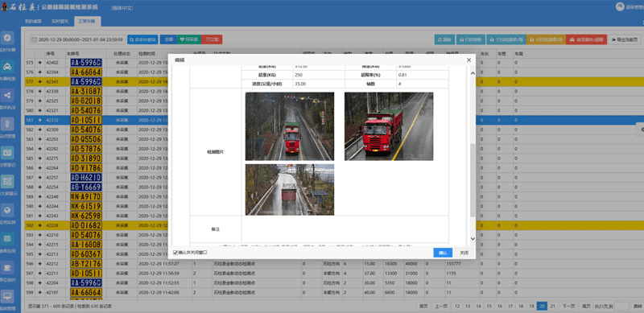Open the big-screen display sidebar icon
This screenshot has width=644, height=313.
(x=7, y=182)
